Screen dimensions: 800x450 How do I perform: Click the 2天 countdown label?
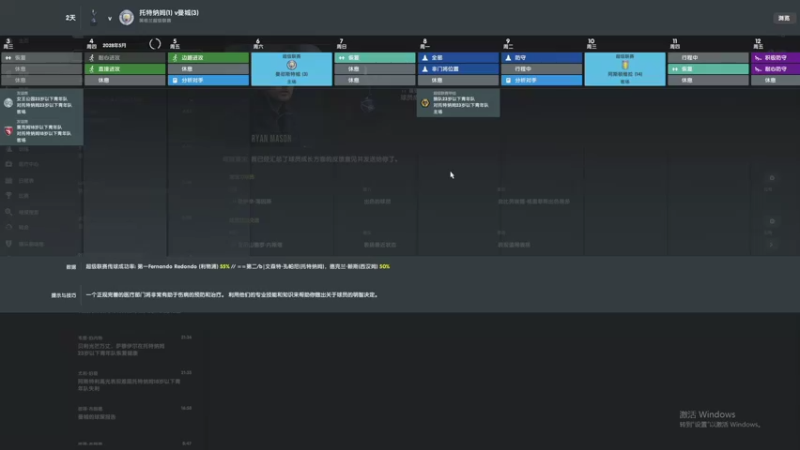[70, 18]
